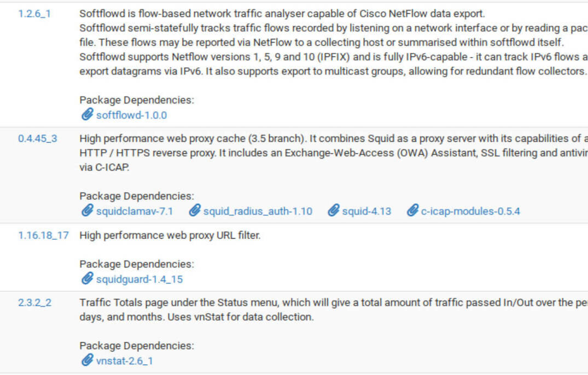This screenshot has height=375, width=588.
Task: Click the paperclip icon beside squid-4.13
Action: tap(333, 211)
